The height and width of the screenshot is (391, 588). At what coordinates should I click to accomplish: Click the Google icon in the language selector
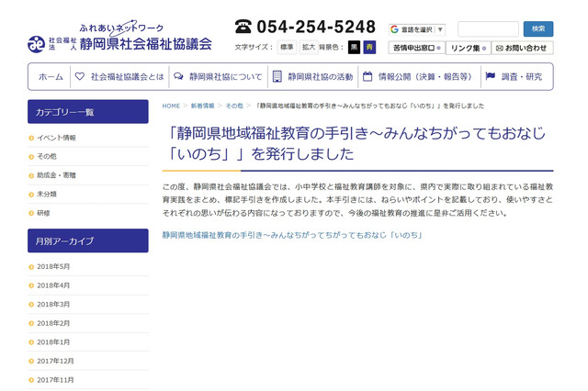coord(394,29)
